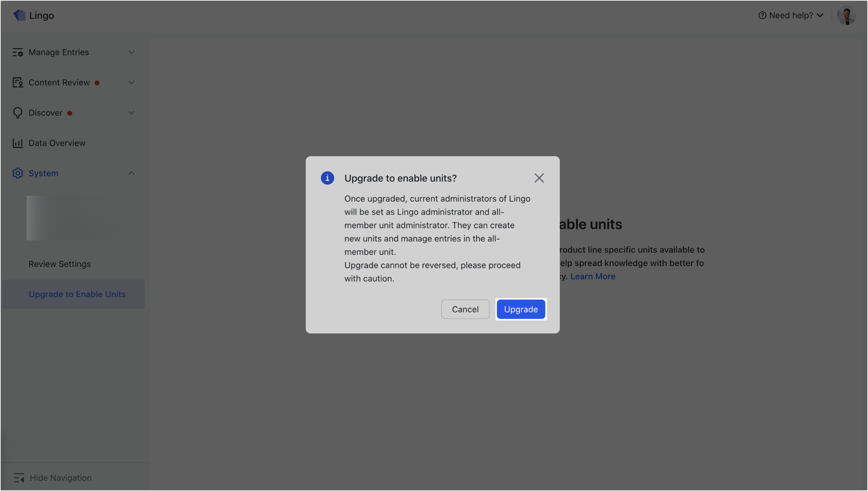Expand the Discover section chevron
This screenshot has height=491, width=868.
pos(131,113)
